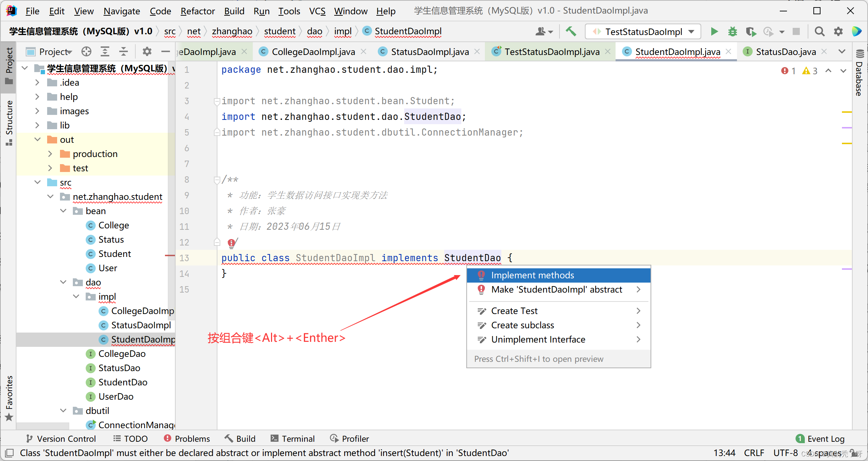868x461 pixels.
Task: Start debugging with the bug icon
Action: [x=732, y=32]
